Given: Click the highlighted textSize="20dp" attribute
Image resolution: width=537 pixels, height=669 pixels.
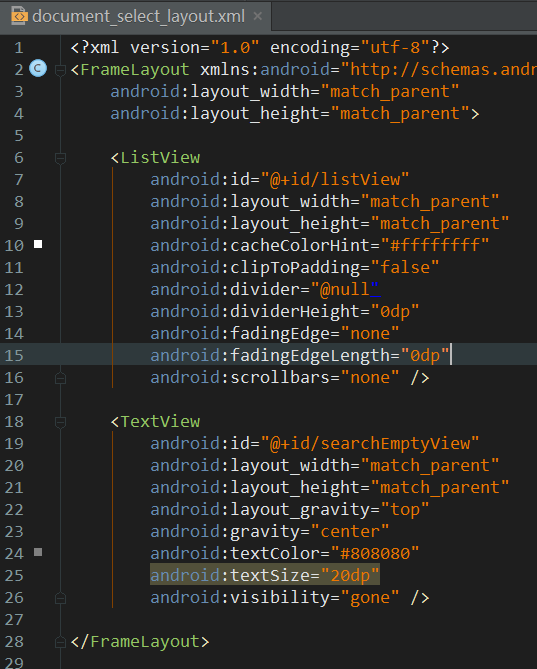Looking at the screenshot, I should coord(264,576).
